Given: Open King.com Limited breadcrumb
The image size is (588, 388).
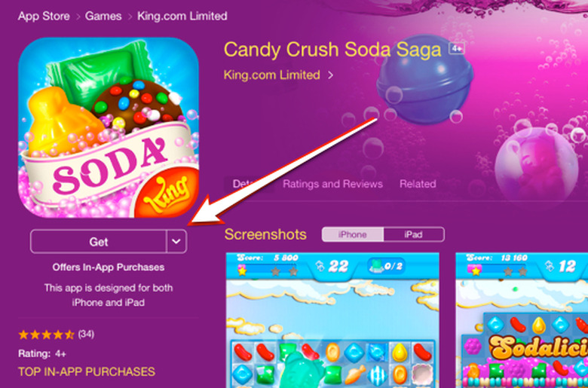Looking at the screenshot, I should tap(182, 16).
